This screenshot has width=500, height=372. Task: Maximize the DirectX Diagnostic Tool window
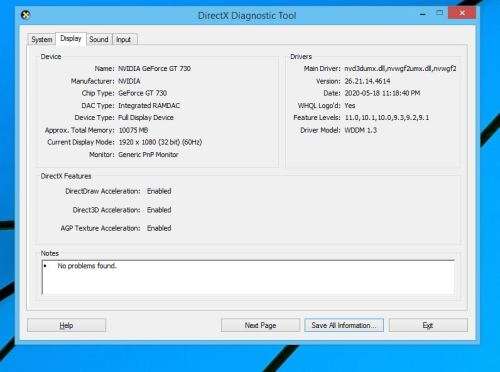[x=440, y=13]
